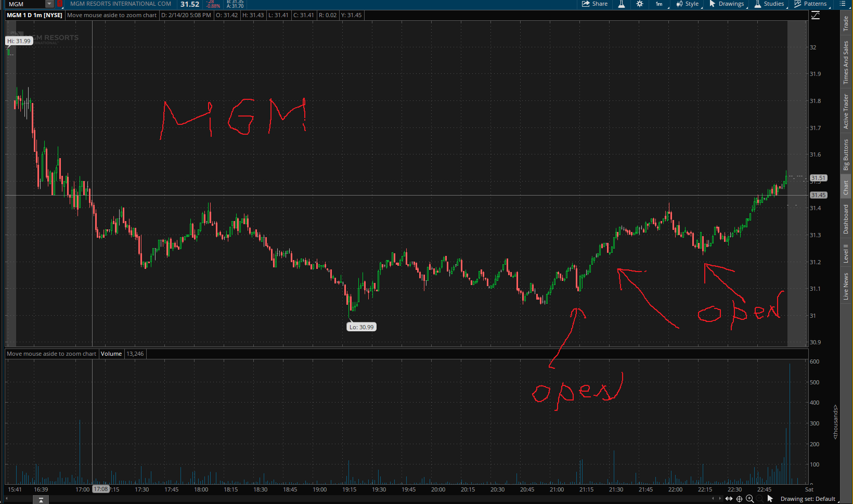Click the expand/compress time axis icon
The image size is (853, 504).
point(729,499)
